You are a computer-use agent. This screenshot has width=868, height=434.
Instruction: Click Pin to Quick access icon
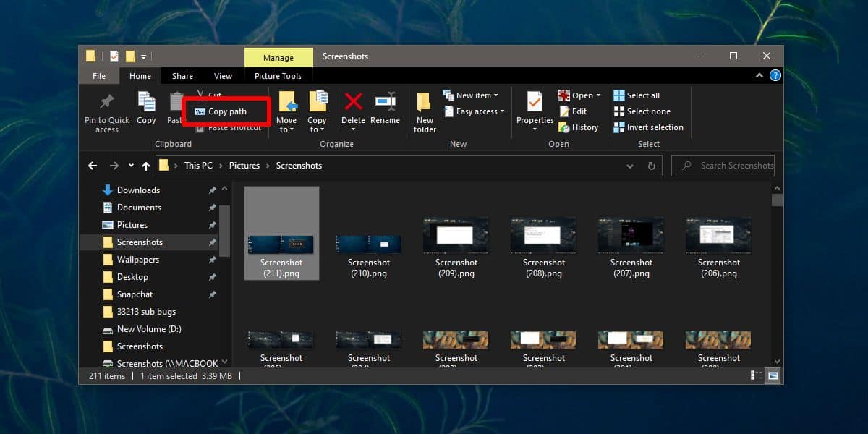point(107,102)
